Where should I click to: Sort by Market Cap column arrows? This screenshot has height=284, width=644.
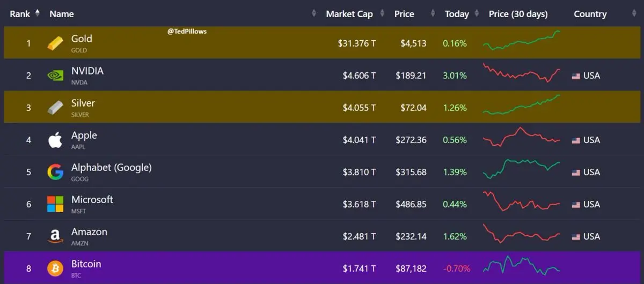383,14
